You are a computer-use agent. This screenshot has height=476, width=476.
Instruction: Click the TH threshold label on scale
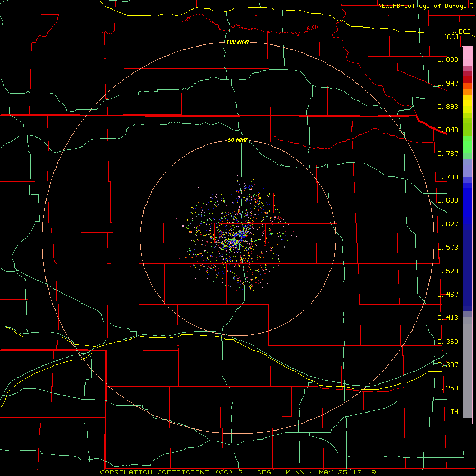454,412
